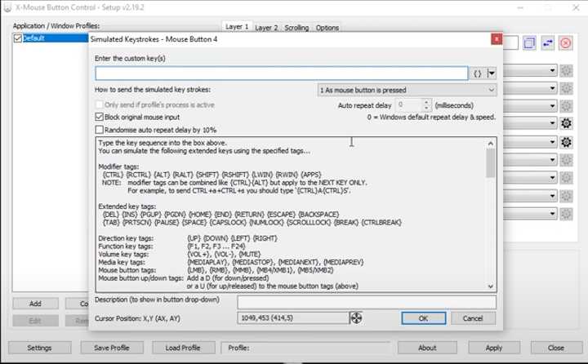588x364 pixels.
Task: Click the crosshair cursor position picker icon
Action: [356, 318]
